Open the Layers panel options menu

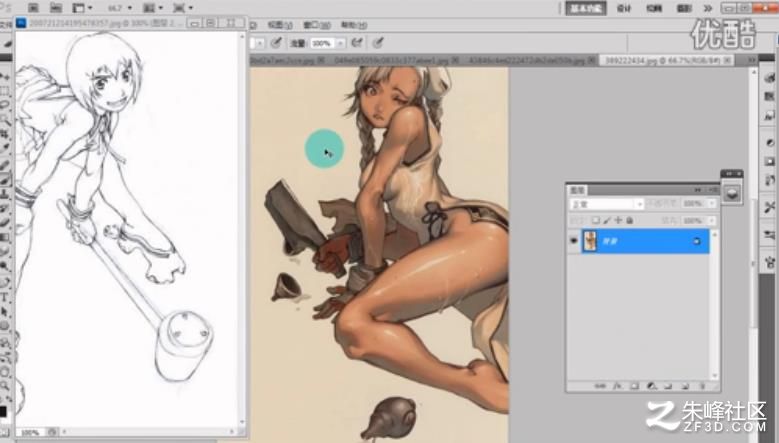point(713,190)
